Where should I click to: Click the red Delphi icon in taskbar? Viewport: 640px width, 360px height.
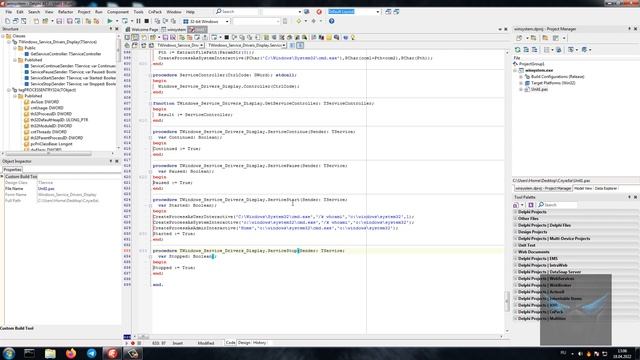[112, 353]
